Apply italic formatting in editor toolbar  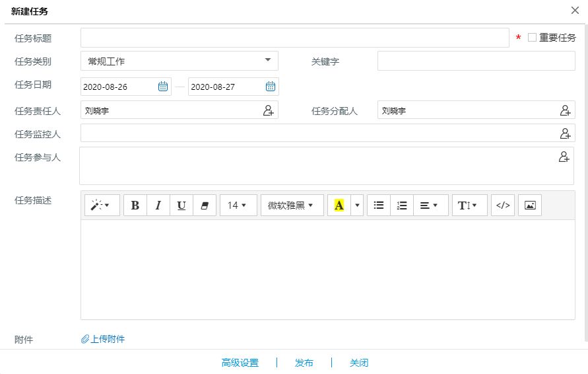tap(158, 206)
